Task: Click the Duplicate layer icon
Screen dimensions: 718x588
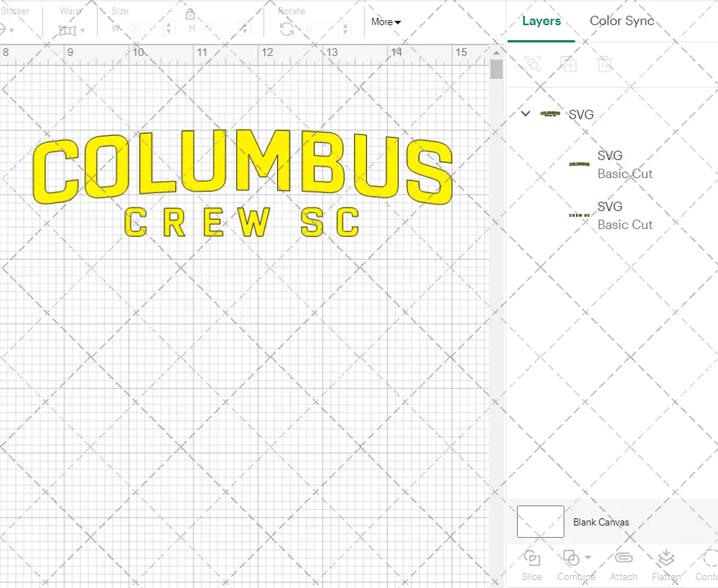Action: (569, 64)
